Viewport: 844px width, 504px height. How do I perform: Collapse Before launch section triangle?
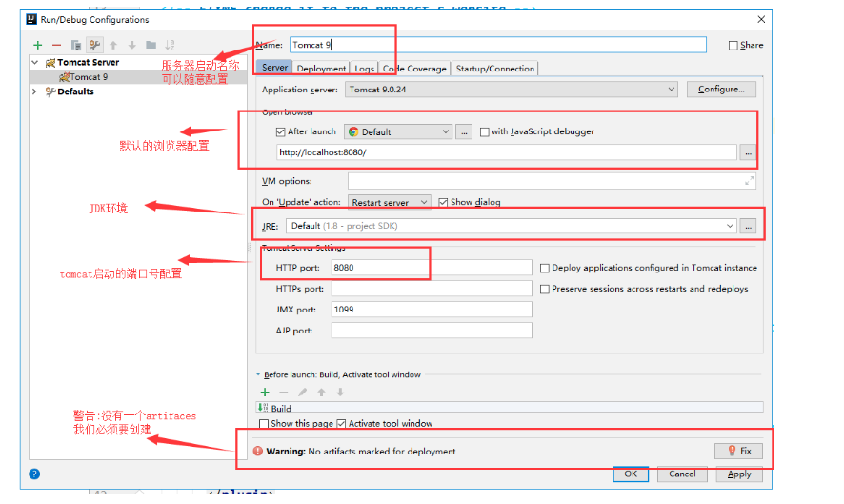pos(258,374)
